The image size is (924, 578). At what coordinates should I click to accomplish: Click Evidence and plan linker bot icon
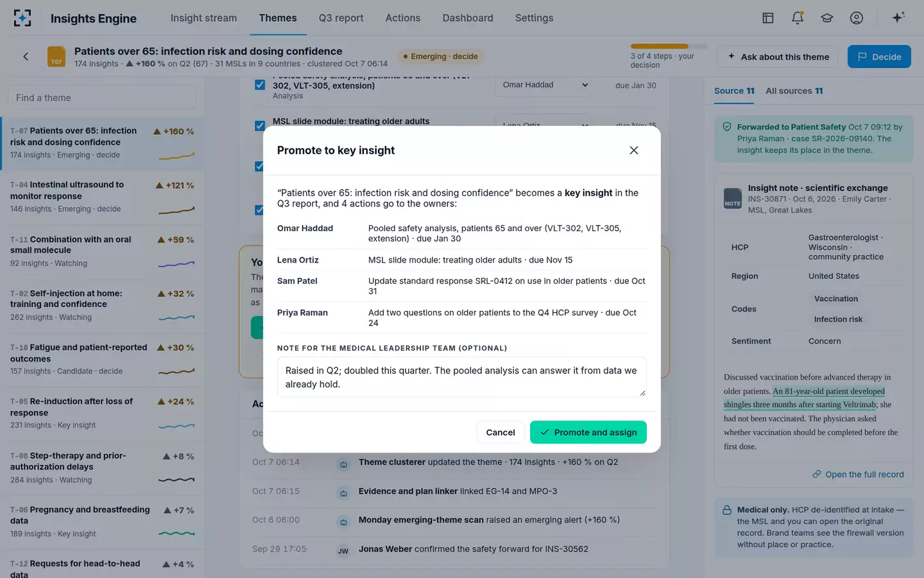coord(343,493)
